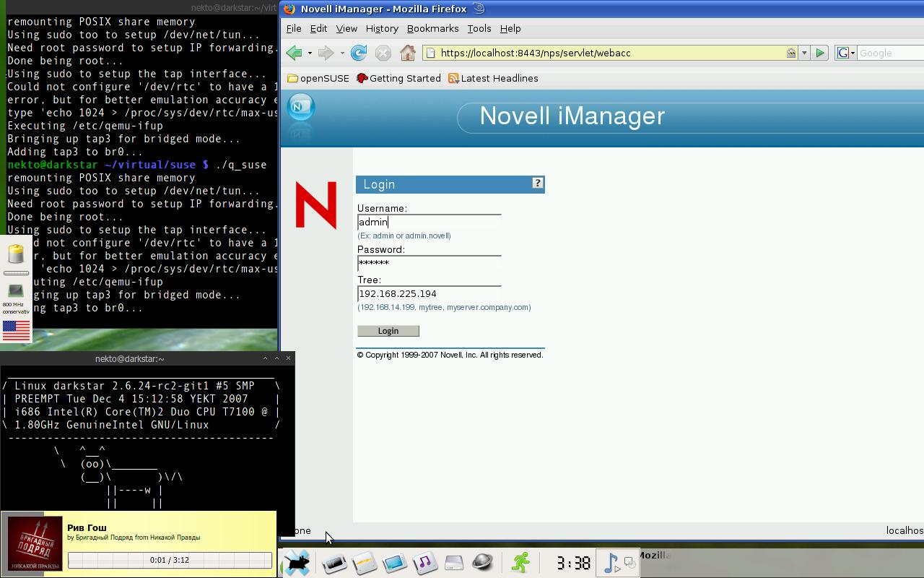Click the song title Рив Гош in the notification

(87, 527)
